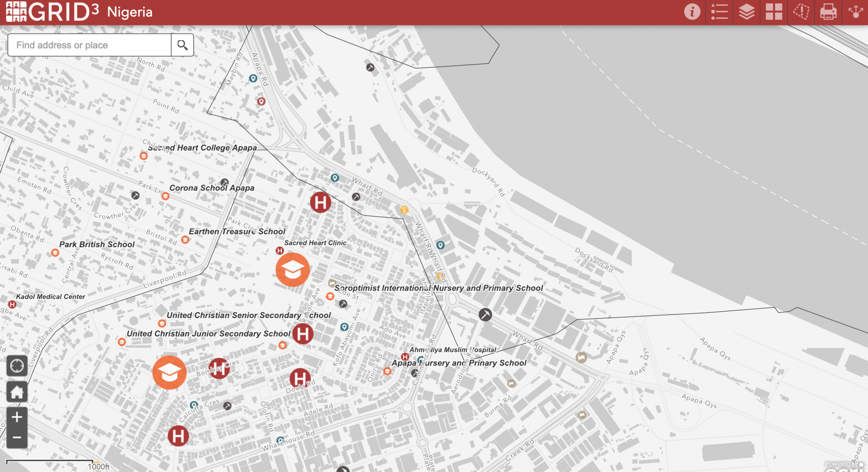Viewport: 868px width, 472px height.
Task: Open the About info panel
Action: (x=692, y=11)
